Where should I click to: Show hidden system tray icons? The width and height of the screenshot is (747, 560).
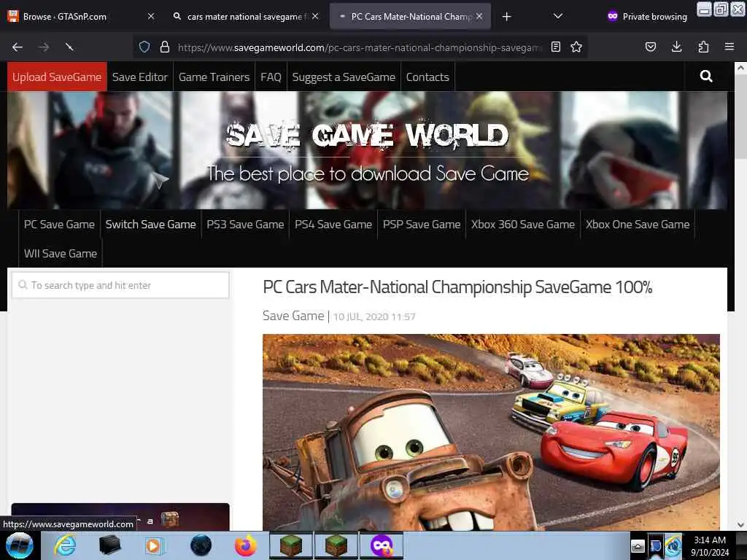[x=638, y=546]
